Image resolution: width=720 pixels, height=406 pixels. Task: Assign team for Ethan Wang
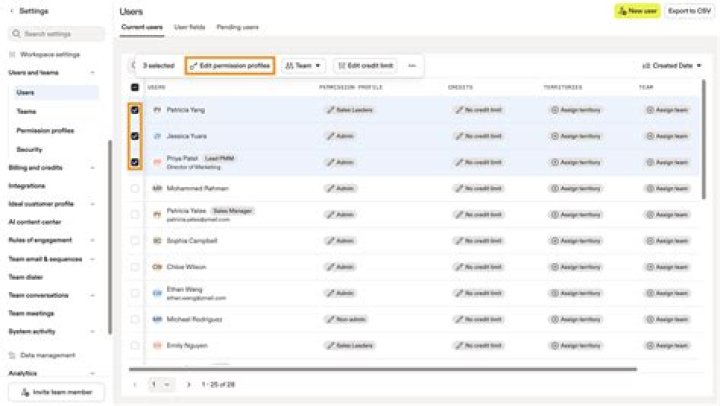point(667,293)
